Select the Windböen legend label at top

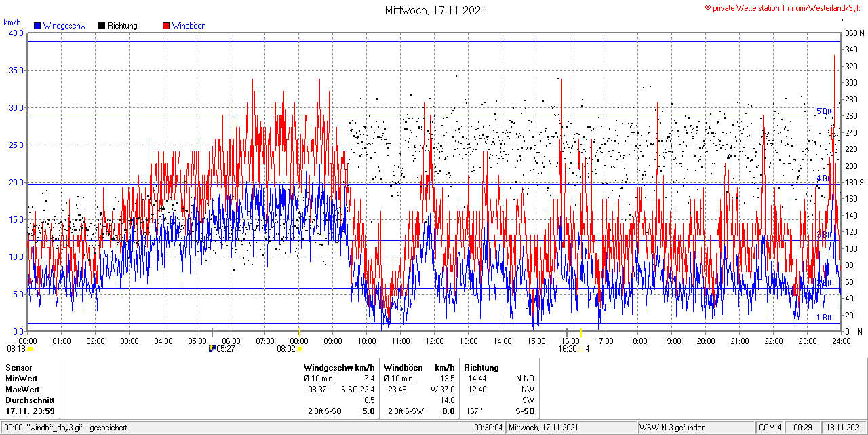pos(189,26)
